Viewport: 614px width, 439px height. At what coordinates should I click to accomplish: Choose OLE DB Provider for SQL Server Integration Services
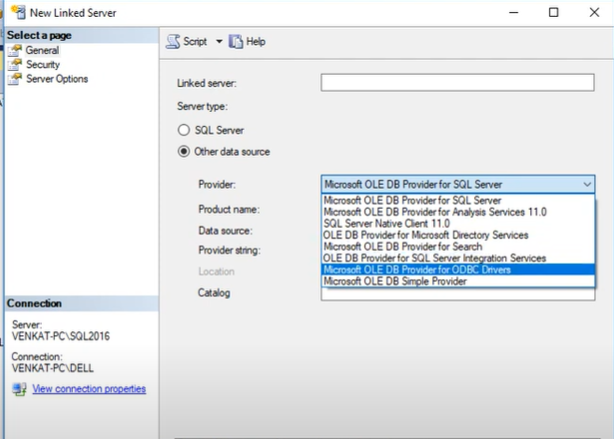coord(458,258)
